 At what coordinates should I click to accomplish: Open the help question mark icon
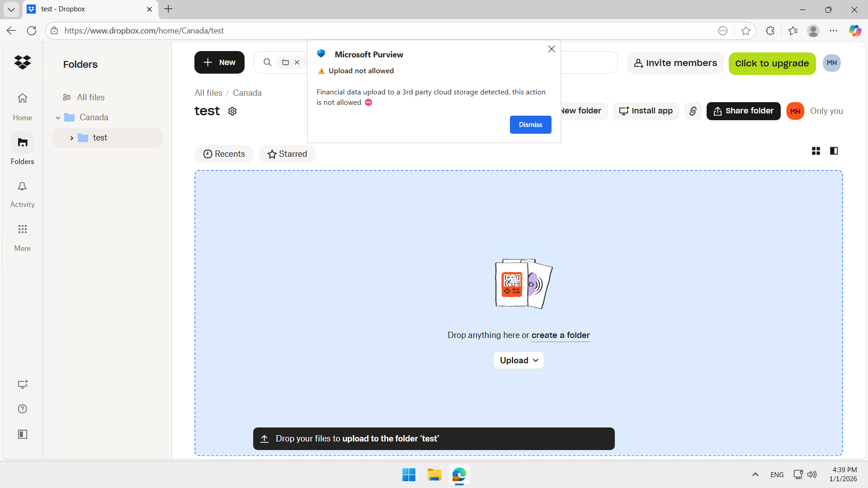pyautogui.click(x=22, y=409)
